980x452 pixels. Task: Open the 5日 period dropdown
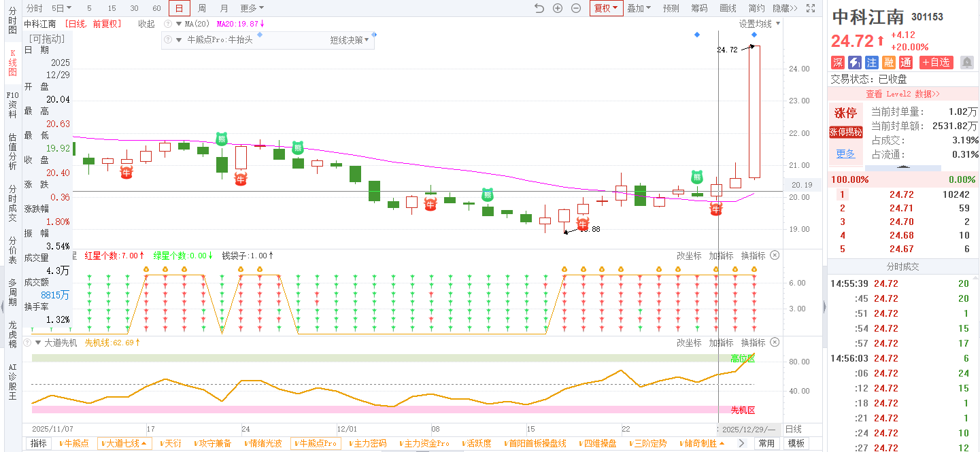click(x=62, y=8)
